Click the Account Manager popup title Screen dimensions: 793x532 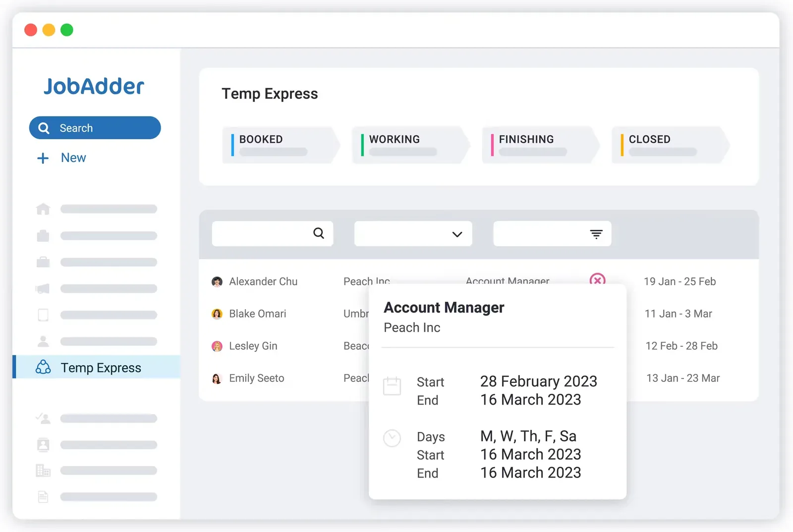(x=444, y=308)
